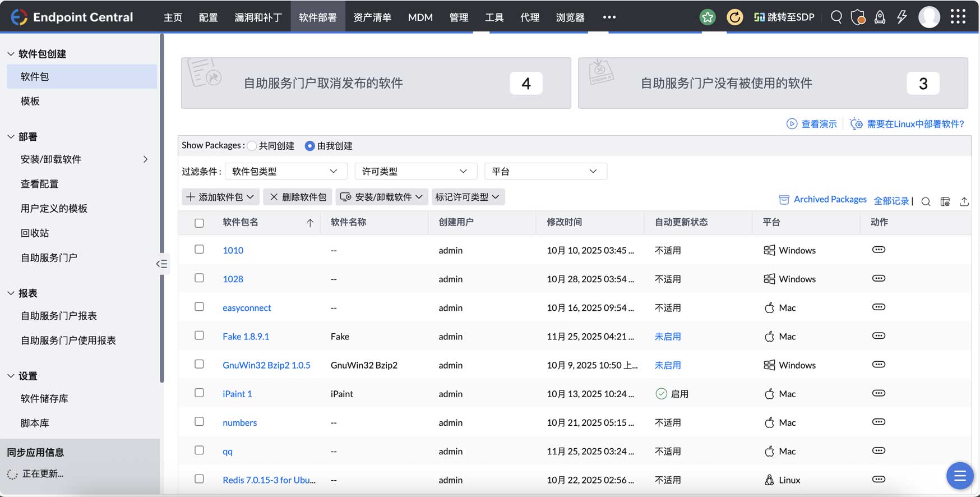
Task: Select the 共同创建 radio option
Action: coord(252,146)
